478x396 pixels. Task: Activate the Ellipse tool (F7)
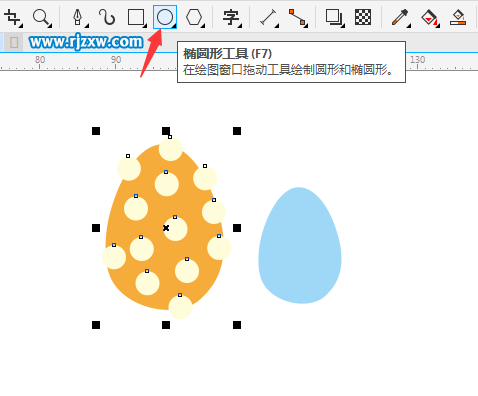tap(165, 17)
